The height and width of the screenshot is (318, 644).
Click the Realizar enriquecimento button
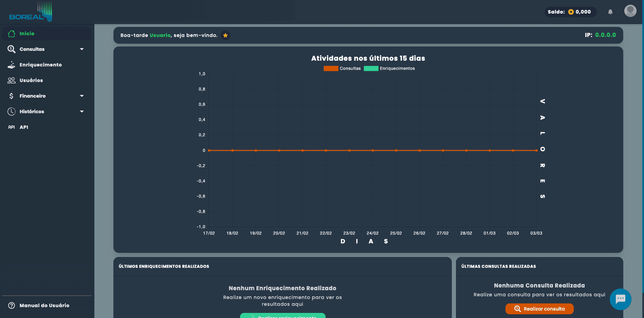[282, 316]
